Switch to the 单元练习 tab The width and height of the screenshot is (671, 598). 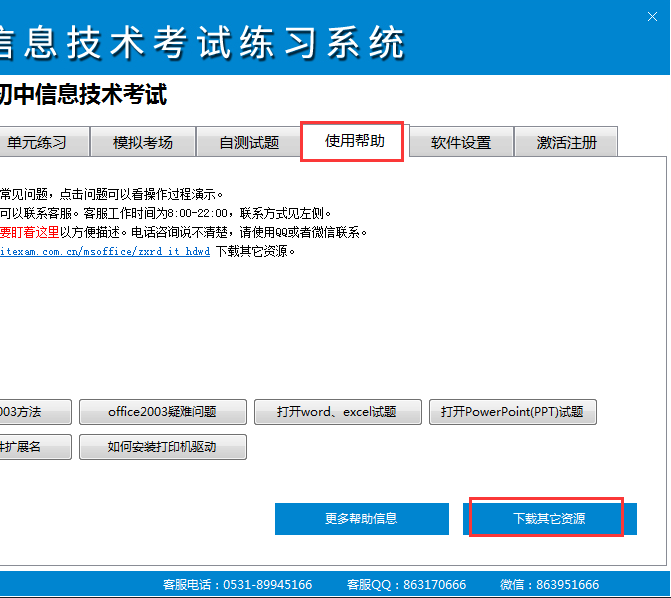[38, 142]
